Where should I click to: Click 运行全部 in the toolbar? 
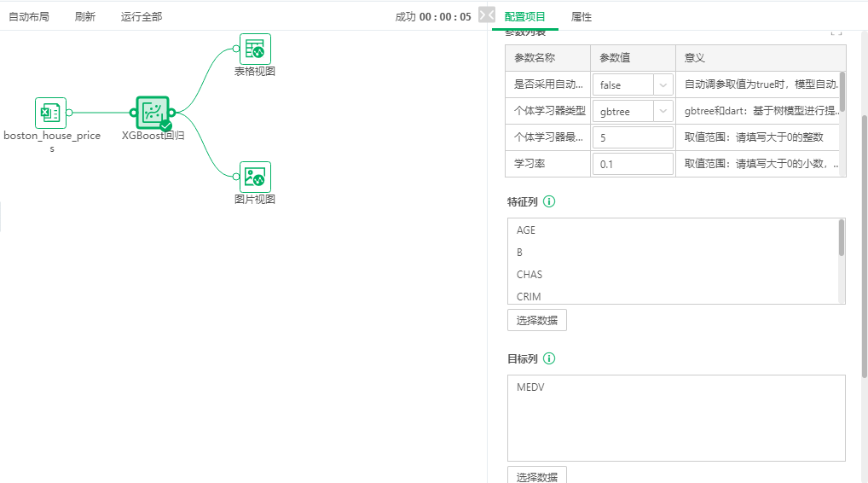[x=142, y=16]
